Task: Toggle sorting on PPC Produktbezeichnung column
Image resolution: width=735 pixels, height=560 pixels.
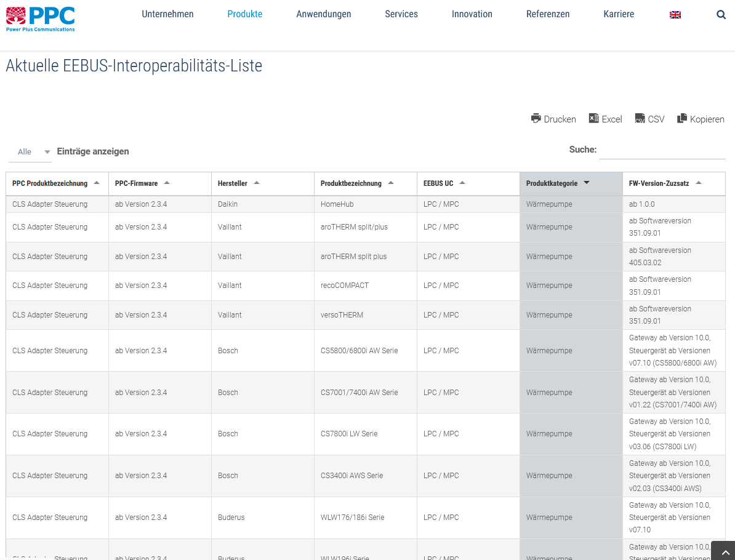Action: (96, 183)
